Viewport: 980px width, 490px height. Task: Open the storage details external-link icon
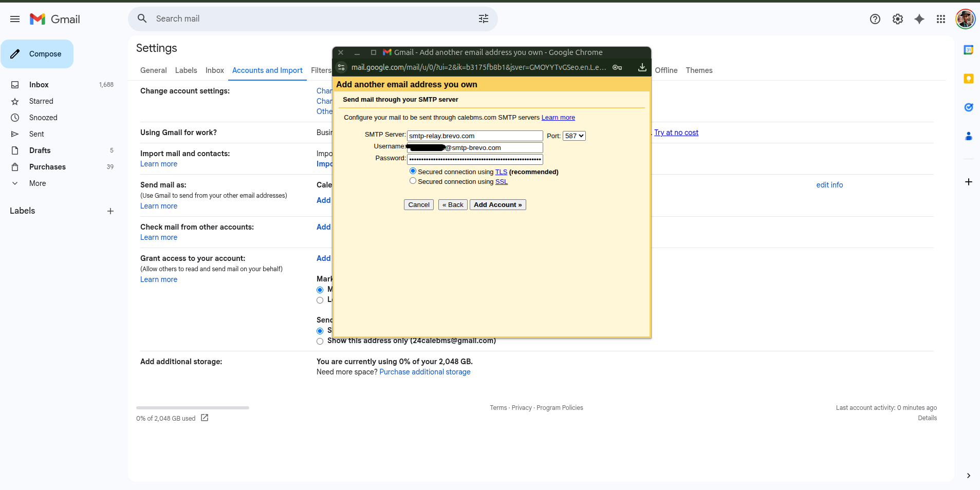(205, 418)
